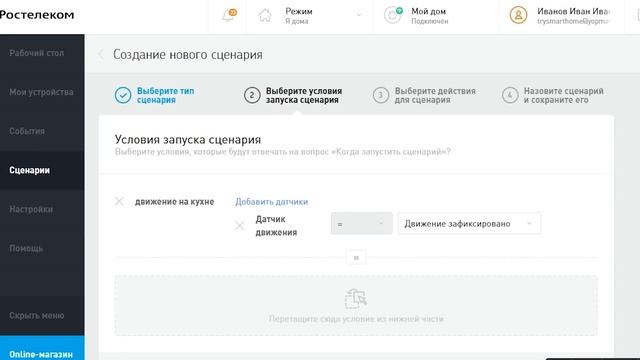Open Настройки in sidebar
640x360 pixels.
31,209
